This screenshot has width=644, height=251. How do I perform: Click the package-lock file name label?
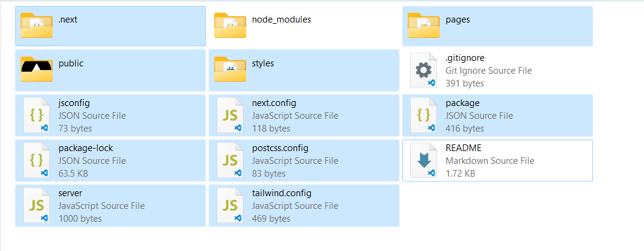(86, 148)
